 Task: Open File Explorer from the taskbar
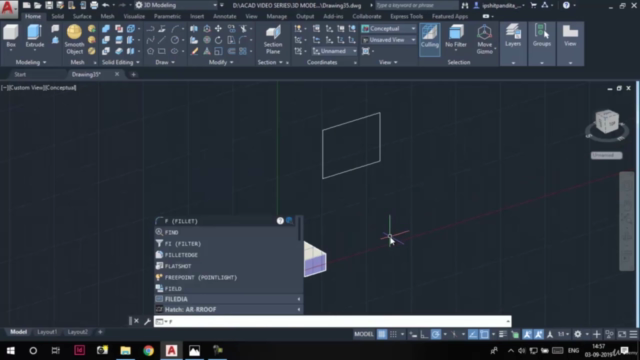(x=125, y=351)
